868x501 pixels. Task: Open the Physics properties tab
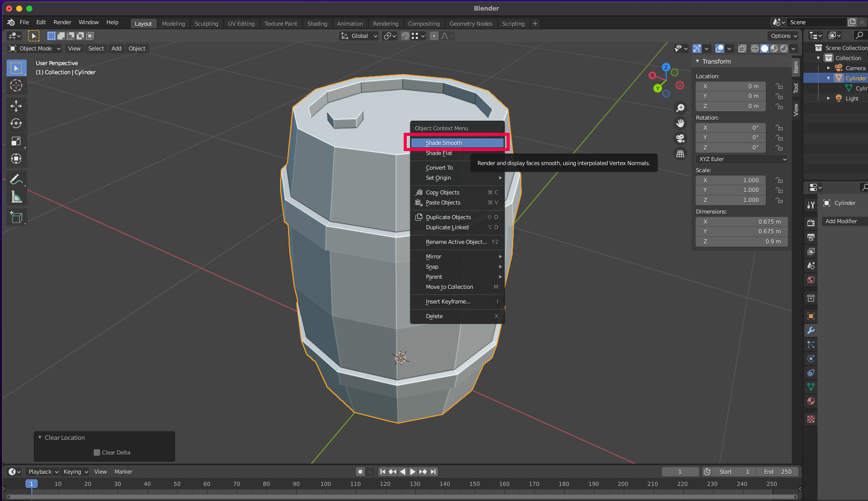click(x=811, y=359)
